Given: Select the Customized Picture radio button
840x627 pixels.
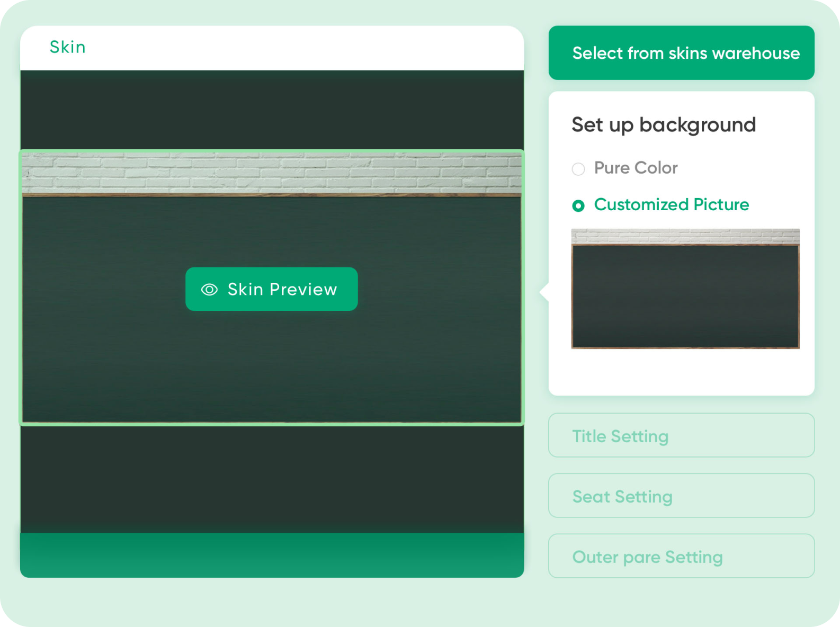Looking at the screenshot, I should pyautogui.click(x=578, y=205).
